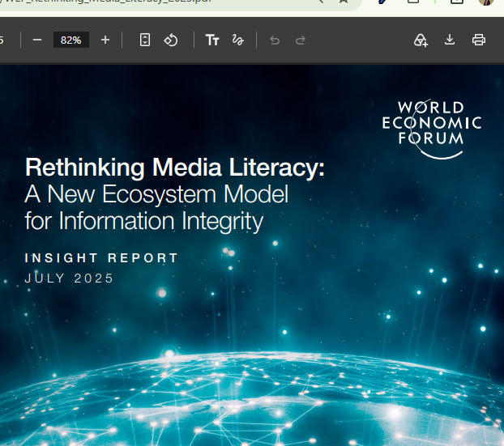Click the World Economic Forum logo

[432, 129]
